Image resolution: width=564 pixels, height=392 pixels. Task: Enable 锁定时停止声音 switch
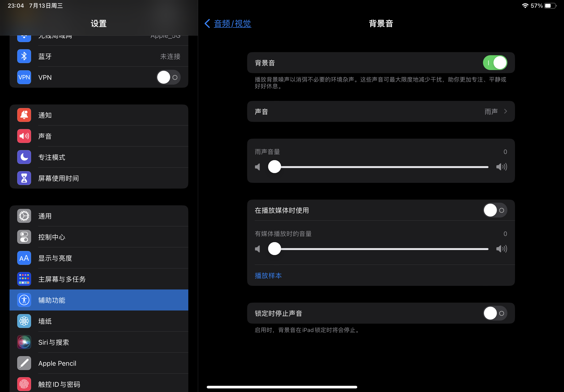[x=495, y=313]
